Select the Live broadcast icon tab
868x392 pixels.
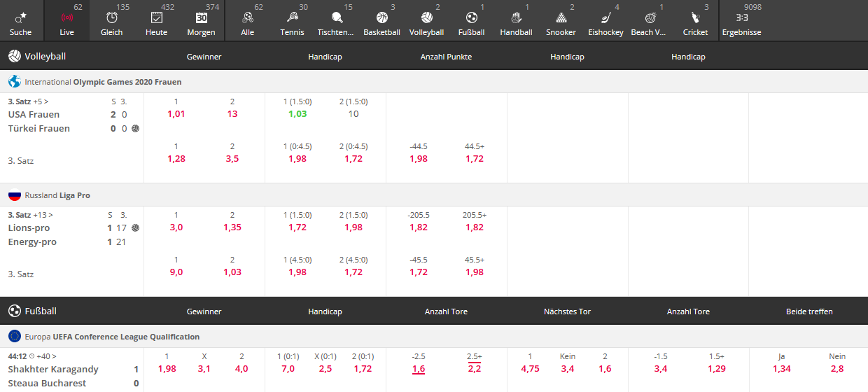click(66, 17)
